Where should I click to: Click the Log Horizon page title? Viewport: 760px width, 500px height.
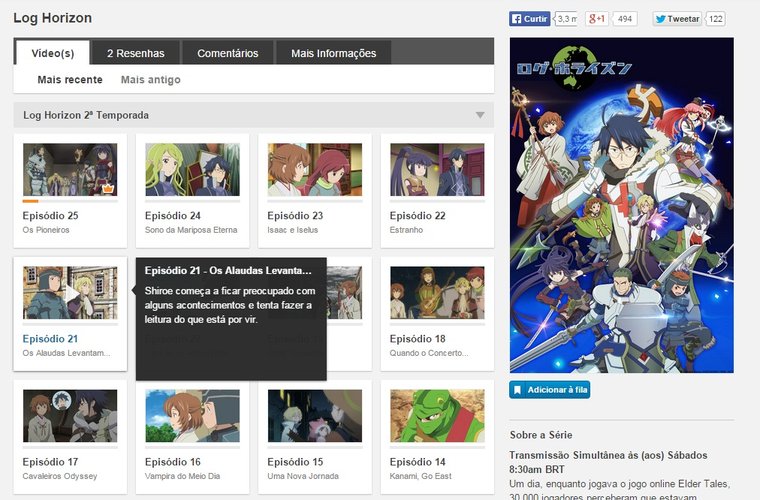coord(52,18)
